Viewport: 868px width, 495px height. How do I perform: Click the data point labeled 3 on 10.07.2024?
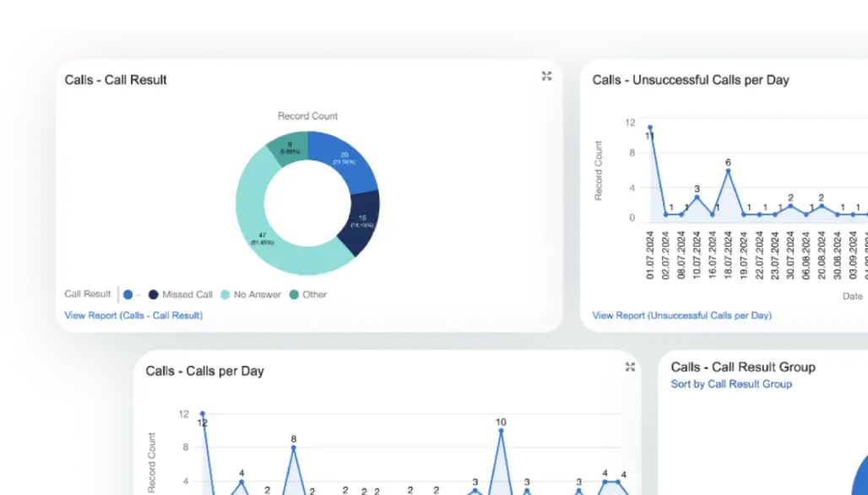(x=697, y=197)
